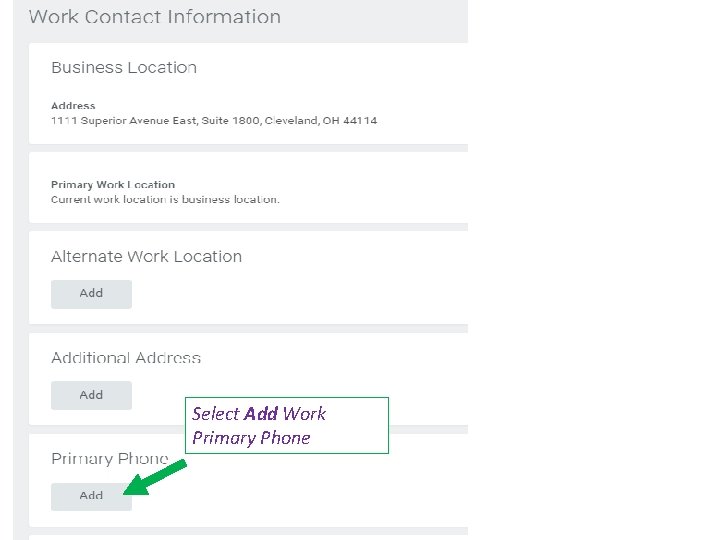720x540 pixels.
Task: Add an Alternate Work Location
Action: (91, 294)
